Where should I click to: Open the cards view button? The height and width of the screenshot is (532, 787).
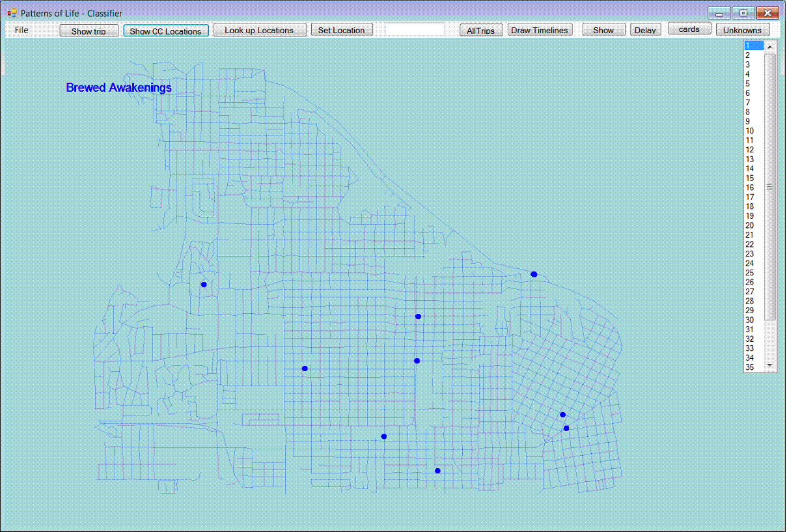[x=689, y=29]
